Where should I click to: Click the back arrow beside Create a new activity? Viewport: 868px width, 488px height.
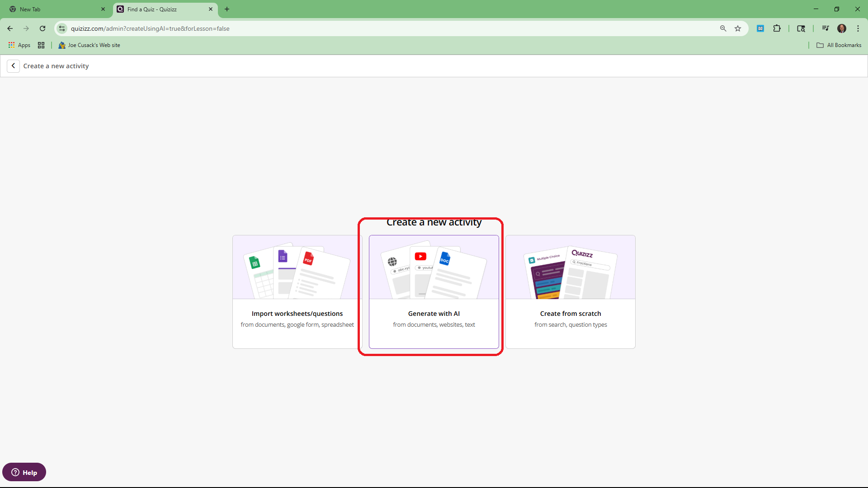click(13, 66)
